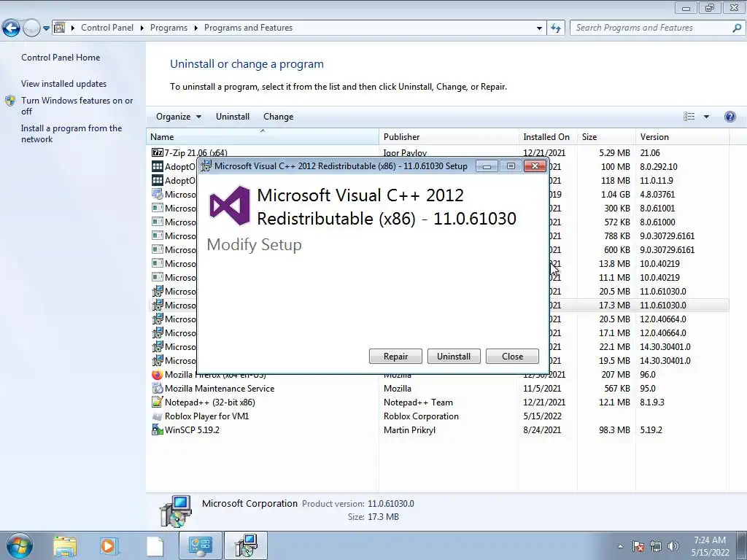The width and height of the screenshot is (747, 560).
Task: Click the Mozilla Maintenance Service icon
Action: 158,389
